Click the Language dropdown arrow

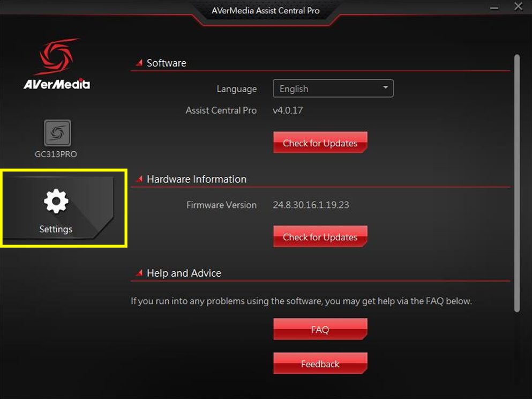(x=385, y=87)
